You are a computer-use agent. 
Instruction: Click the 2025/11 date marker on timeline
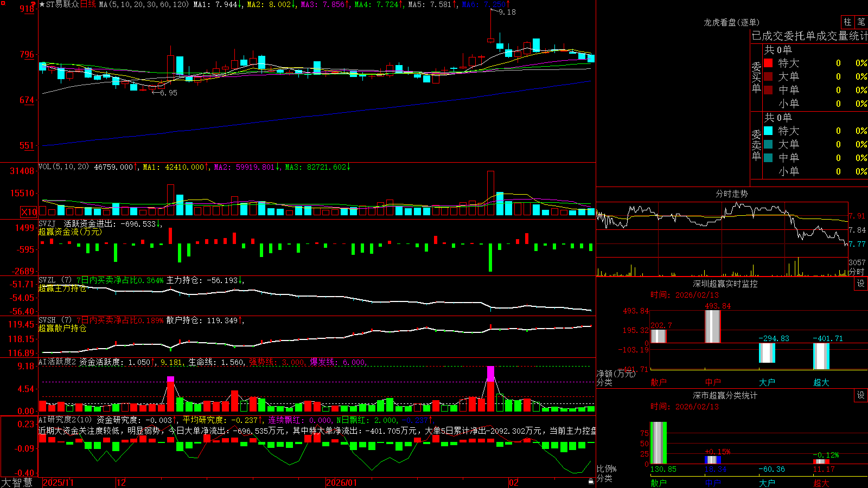click(58, 483)
